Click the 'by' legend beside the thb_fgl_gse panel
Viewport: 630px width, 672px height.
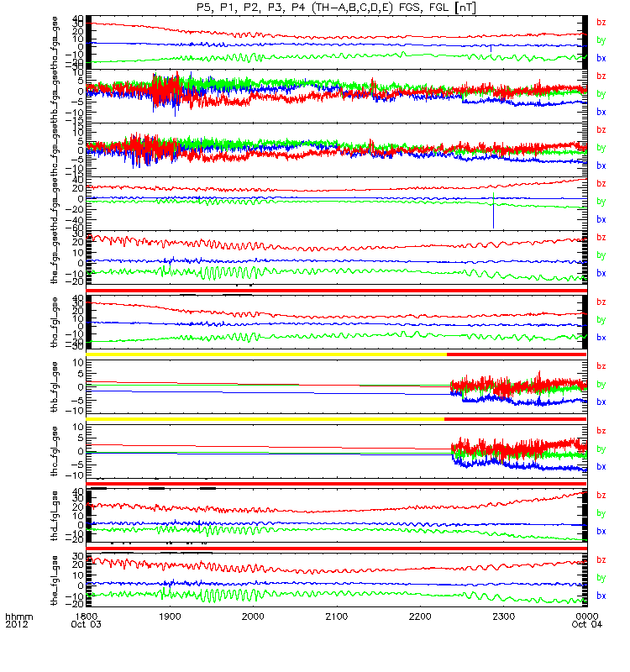601,385
